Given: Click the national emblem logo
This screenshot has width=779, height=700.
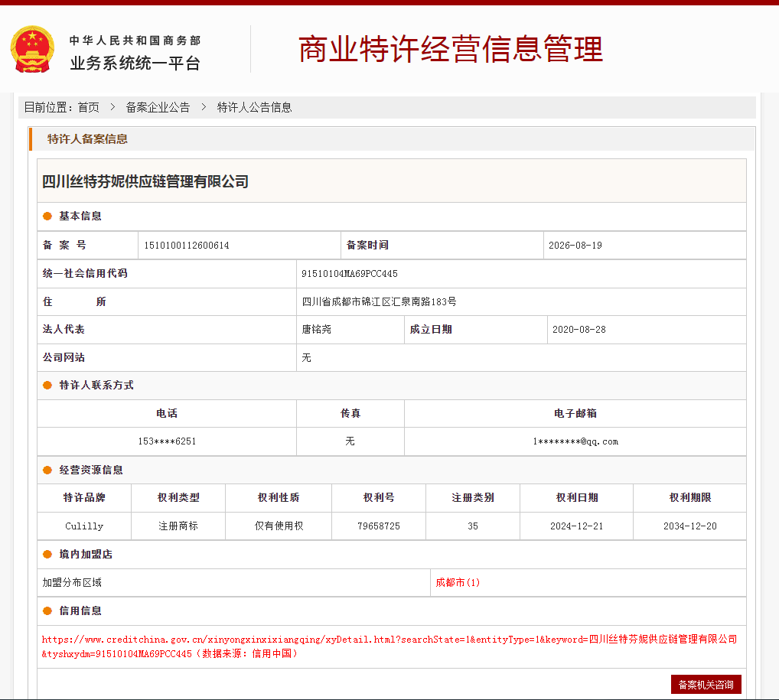Looking at the screenshot, I should coord(32,49).
